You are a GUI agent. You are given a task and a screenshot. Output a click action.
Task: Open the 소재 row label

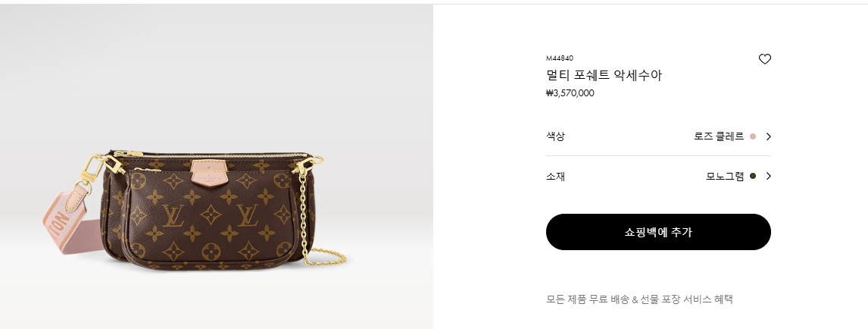(x=555, y=176)
